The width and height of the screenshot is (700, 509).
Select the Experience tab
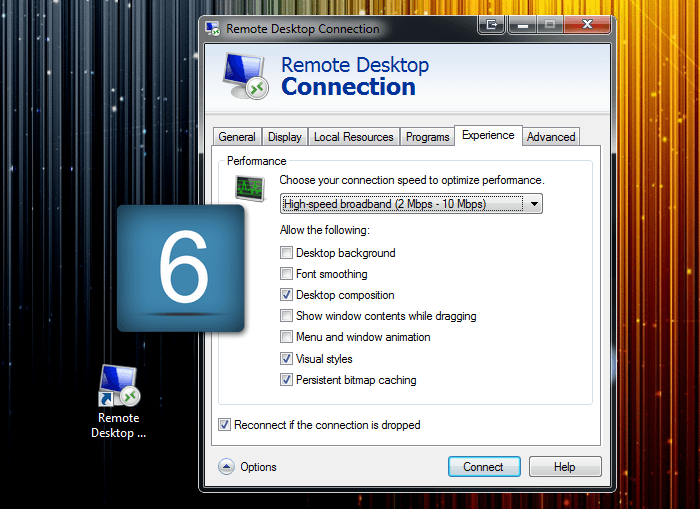point(488,135)
